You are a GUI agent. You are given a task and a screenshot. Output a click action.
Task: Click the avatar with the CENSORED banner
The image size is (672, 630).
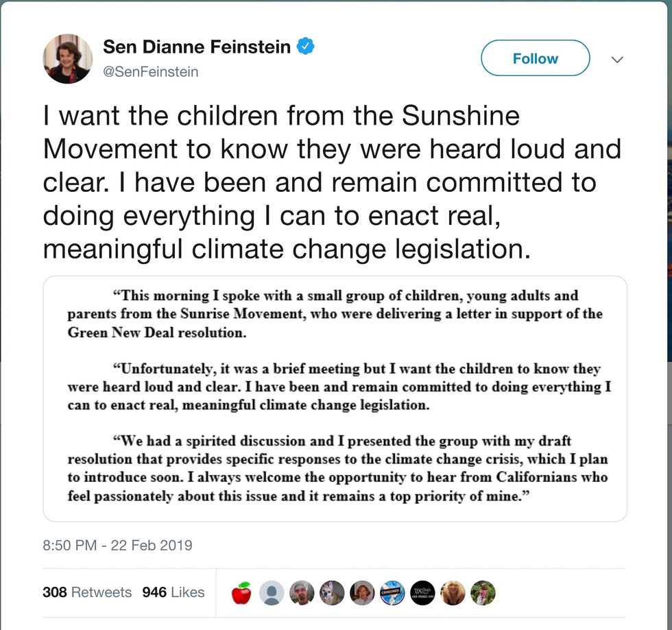393,593
